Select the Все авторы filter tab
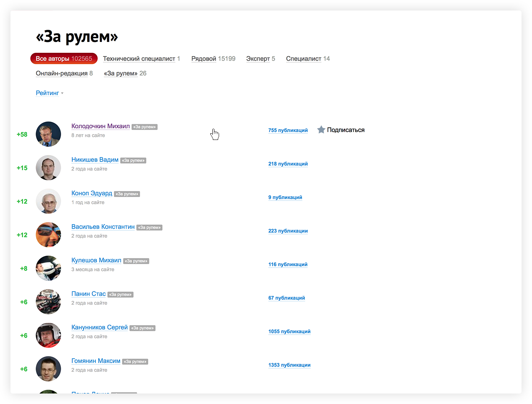Viewport: 532px width, 404px height. pyautogui.click(x=64, y=59)
